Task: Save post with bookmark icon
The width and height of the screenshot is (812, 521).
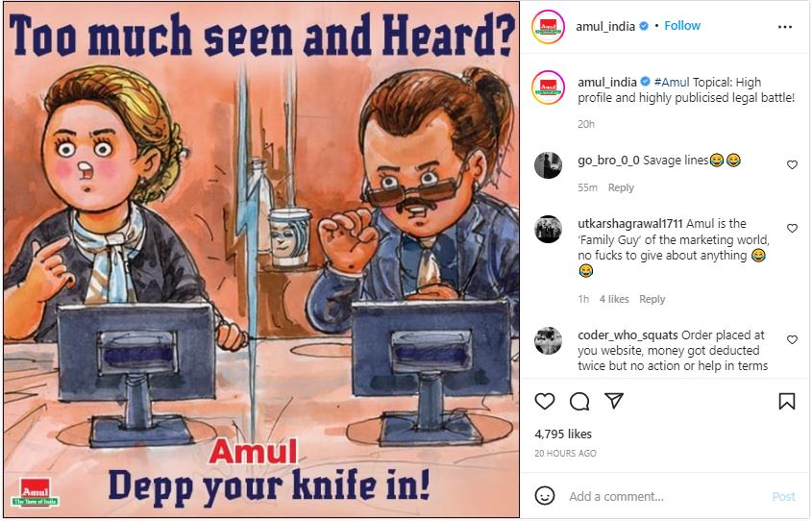Action: 787,402
